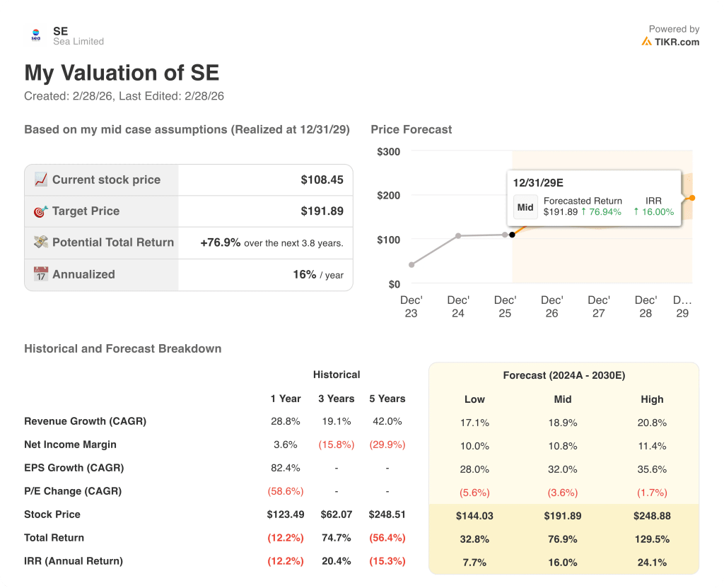Viewport: 724px width, 588px height.
Task: Click the 5 Years historical column header
Action: click(x=387, y=399)
